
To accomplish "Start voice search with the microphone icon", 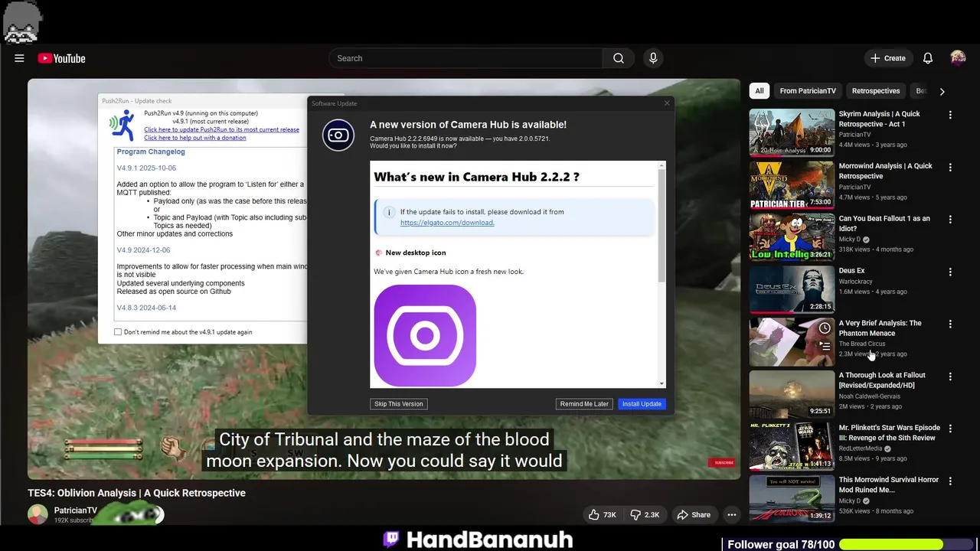I will tap(653, 58).
